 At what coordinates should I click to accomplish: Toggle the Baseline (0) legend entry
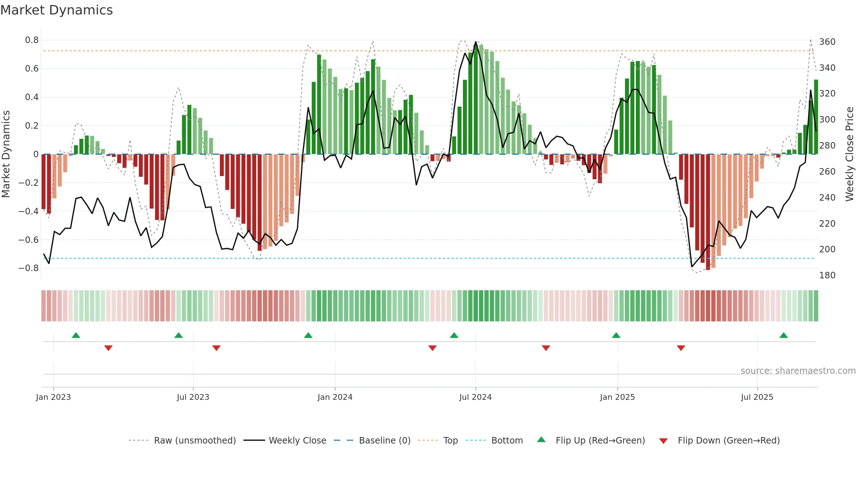click(x=372, y=440)
